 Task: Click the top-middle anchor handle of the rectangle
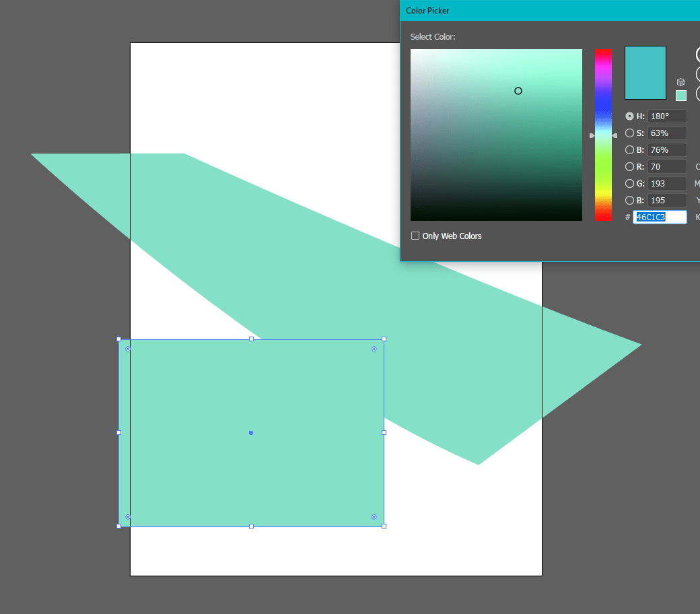251,339
